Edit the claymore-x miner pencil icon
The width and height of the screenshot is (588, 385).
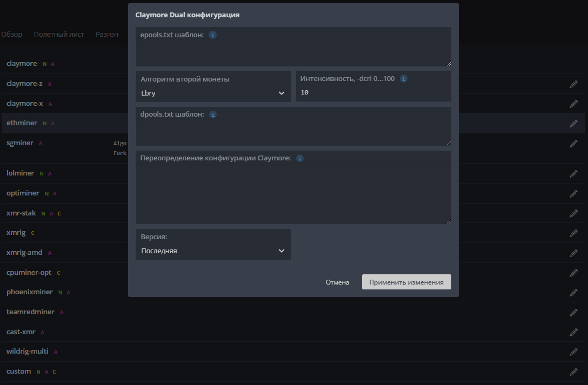point(573,104)
